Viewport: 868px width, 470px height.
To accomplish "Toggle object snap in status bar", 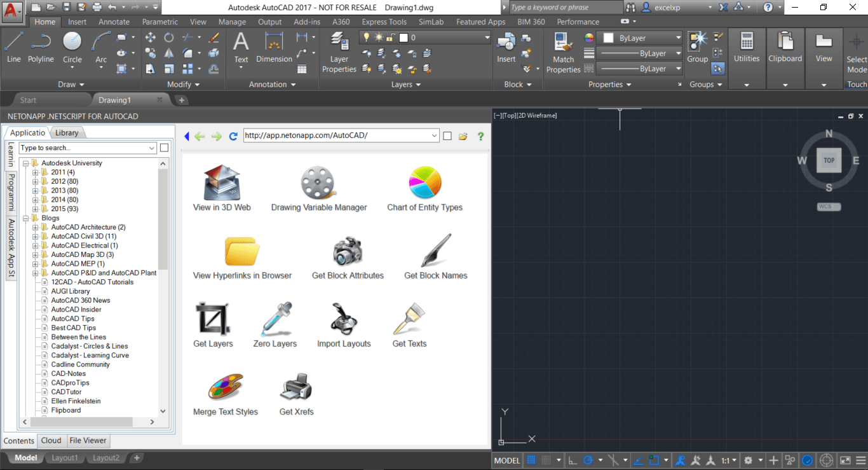I will tap(656, 460).
